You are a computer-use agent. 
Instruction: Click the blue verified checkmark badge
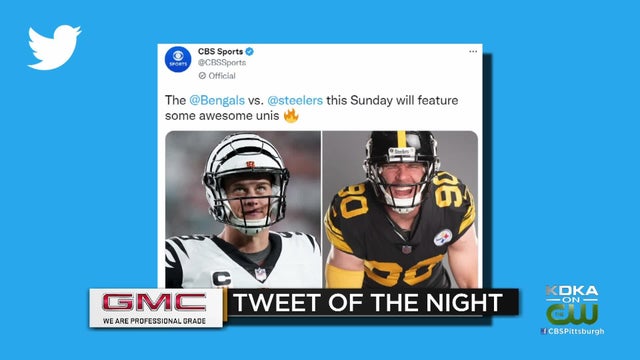pos(249,51)
